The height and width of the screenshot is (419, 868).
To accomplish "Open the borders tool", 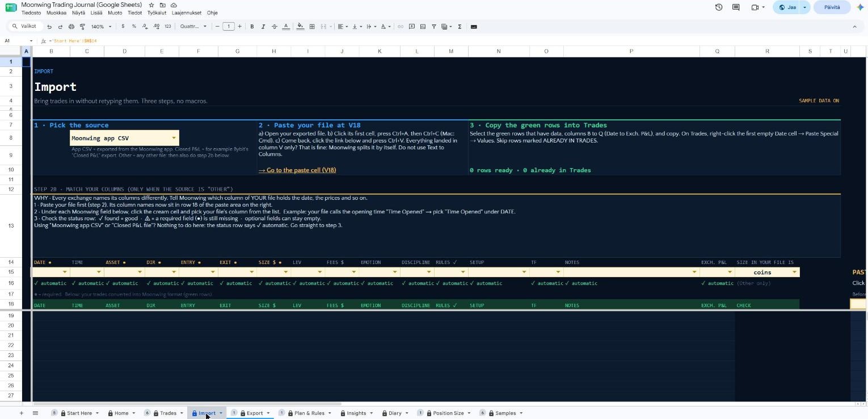I will pyautogui.click(x=312, y=27).
